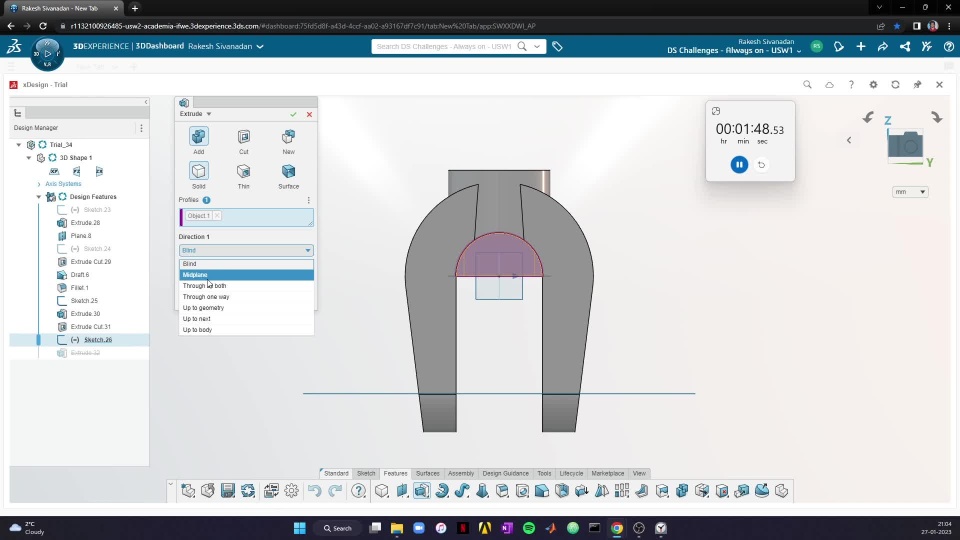Choose Through one way option
This screenshot has width=960, height=540.
246,297
